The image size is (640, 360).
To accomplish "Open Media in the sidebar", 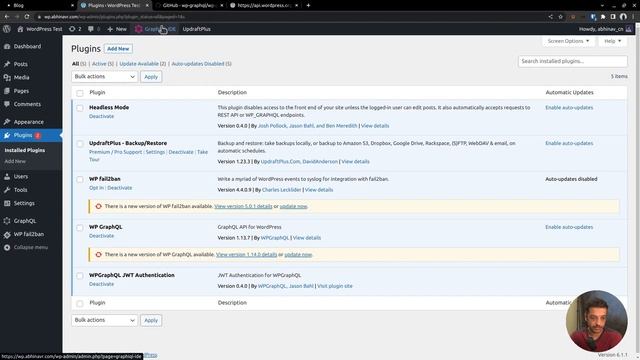I will 21,78.
